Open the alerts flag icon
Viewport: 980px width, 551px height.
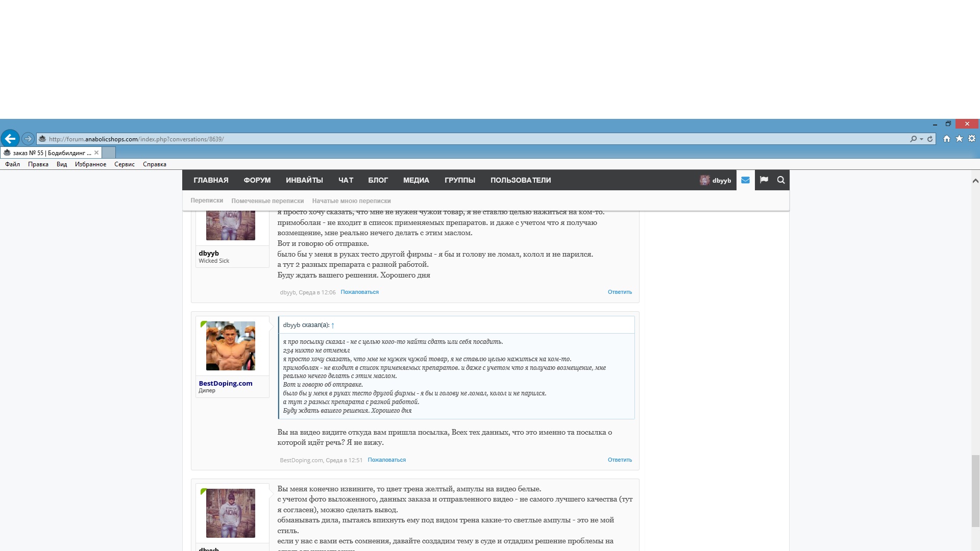[x=764, y=180]
